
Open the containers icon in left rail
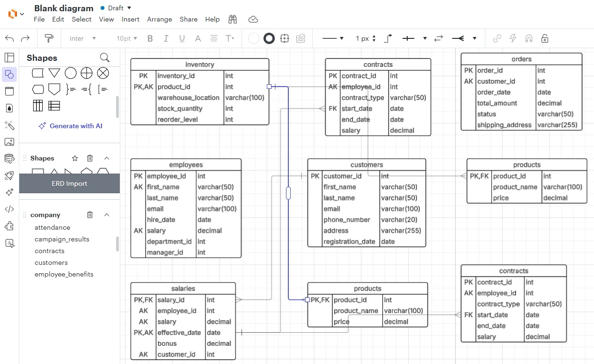coord(9,91)
